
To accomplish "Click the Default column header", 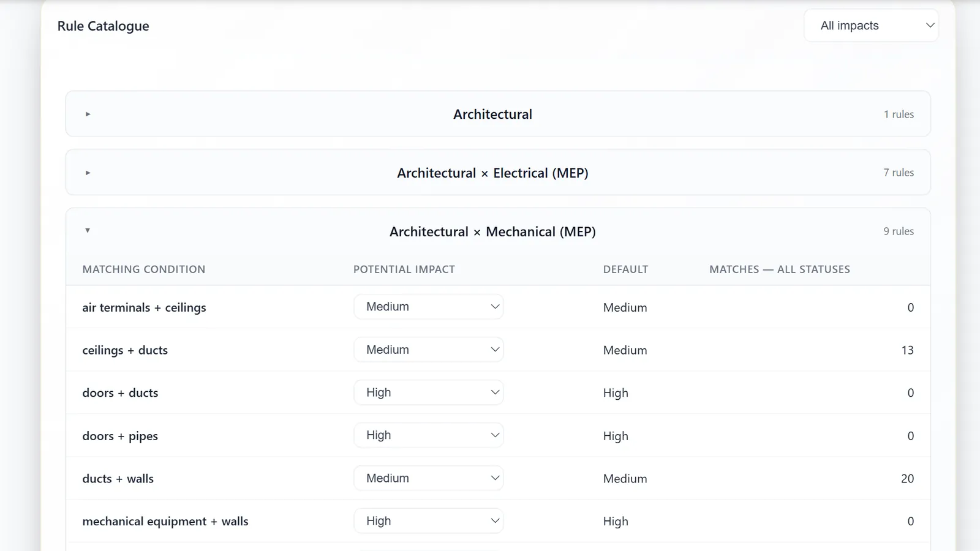I will pyautogui.click(x=625, y=269).
